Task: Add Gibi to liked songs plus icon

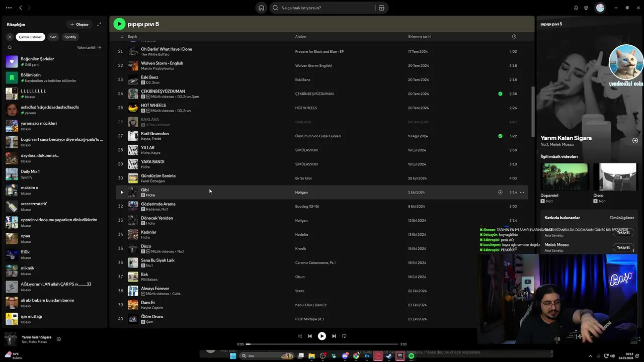Action: (500, 192)
